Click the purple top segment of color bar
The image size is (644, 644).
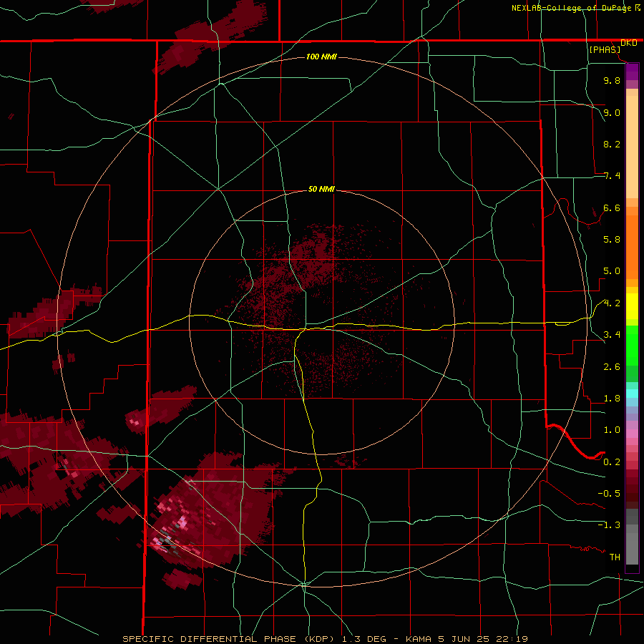point(632,72)
